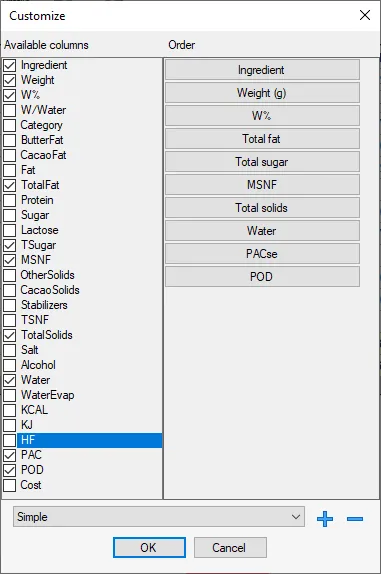Open the Simple preset dropdown
The width and height of the screenshot is (381, 574).
point(159,517)
